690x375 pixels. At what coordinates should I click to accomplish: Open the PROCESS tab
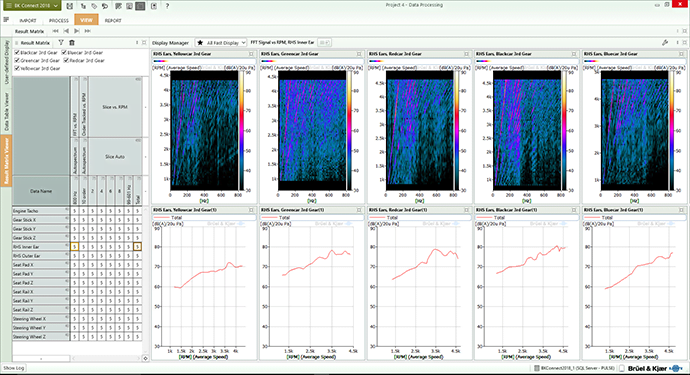pyautogui.click(x=59, y=20)
